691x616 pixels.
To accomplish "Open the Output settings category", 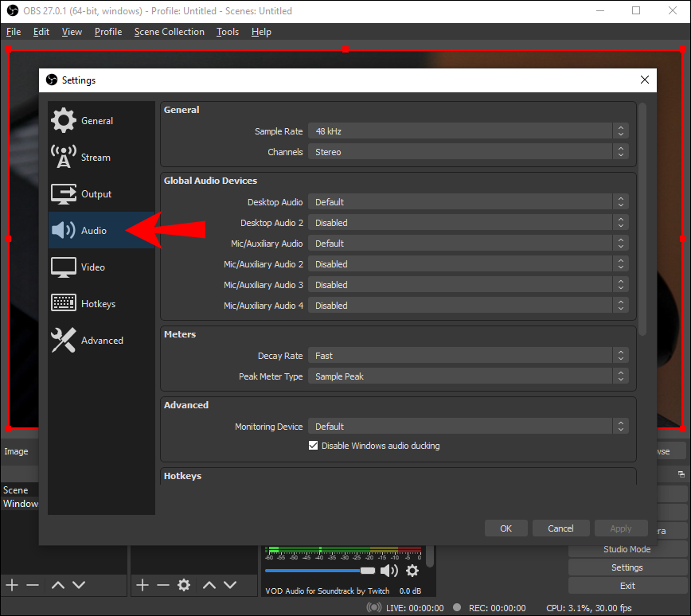I will (101, 193).
